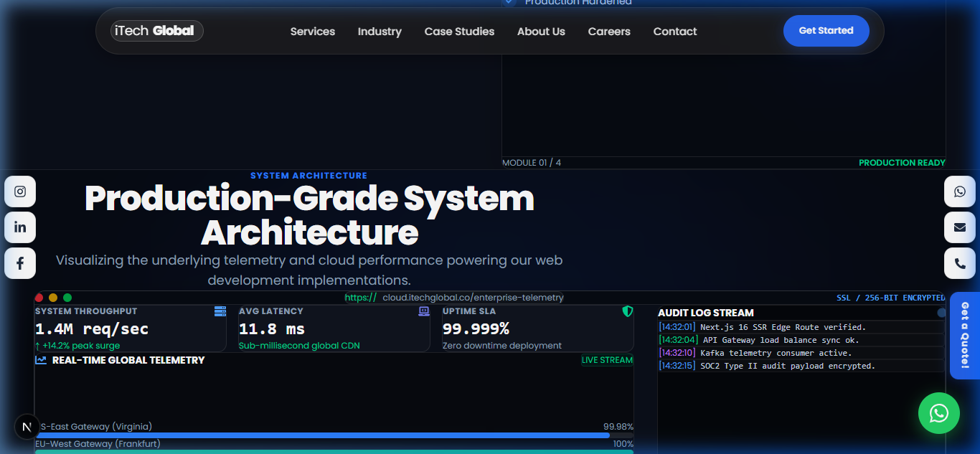The height and width of the screenshot is (454, 980).
Task: Select the Kafka telemetry consumer log entry
Action: coord(801,353)
